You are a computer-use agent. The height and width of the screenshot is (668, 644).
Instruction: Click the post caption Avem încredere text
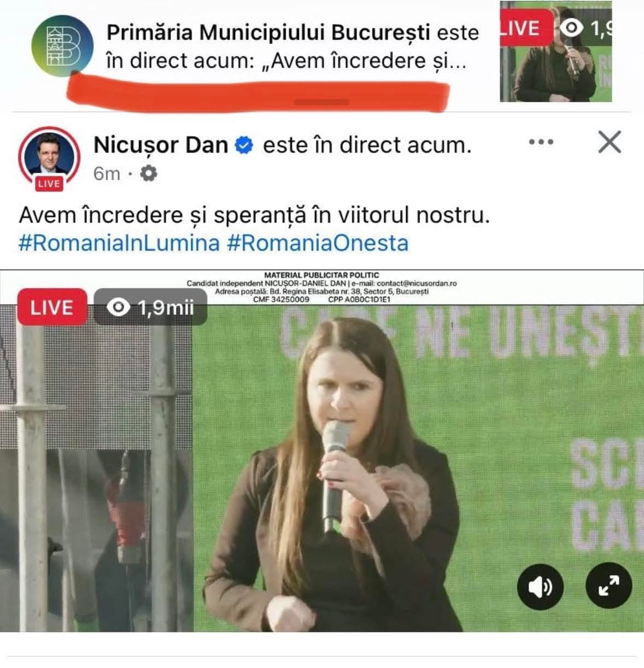click(254, 215)
